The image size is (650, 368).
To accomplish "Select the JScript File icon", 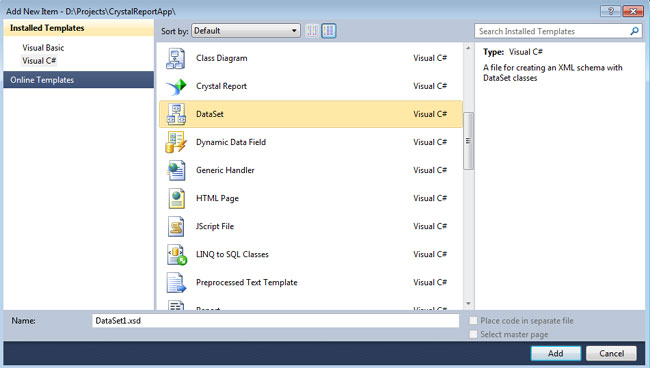I will tap(176, 226).
